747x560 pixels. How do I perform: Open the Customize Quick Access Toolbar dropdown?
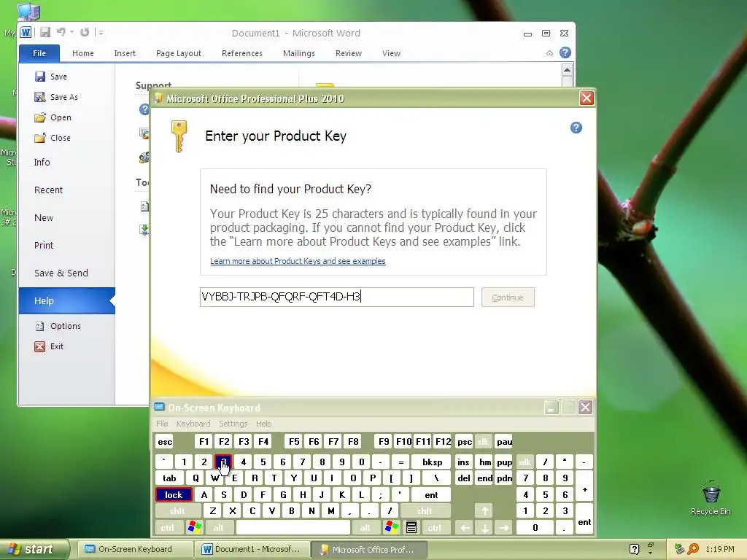[101, 32]
